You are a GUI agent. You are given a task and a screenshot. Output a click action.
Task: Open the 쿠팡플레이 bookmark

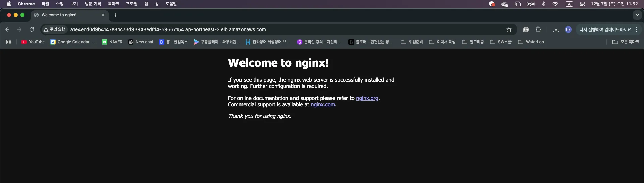217,42
